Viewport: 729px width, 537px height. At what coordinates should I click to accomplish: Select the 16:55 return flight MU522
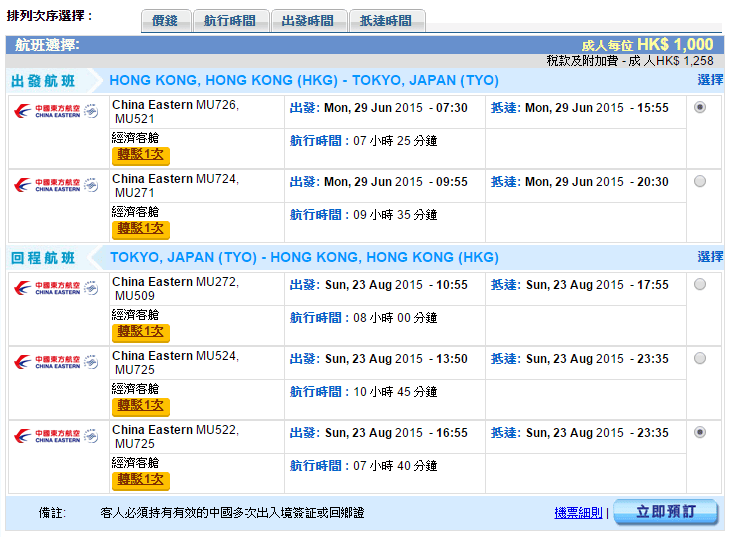coord(699,432)
